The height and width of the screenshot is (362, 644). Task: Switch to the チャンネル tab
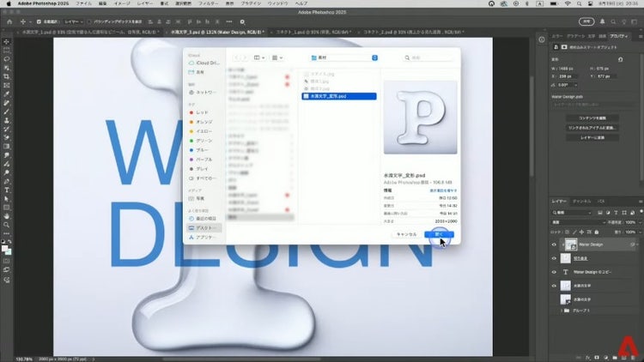pos(581,201)
